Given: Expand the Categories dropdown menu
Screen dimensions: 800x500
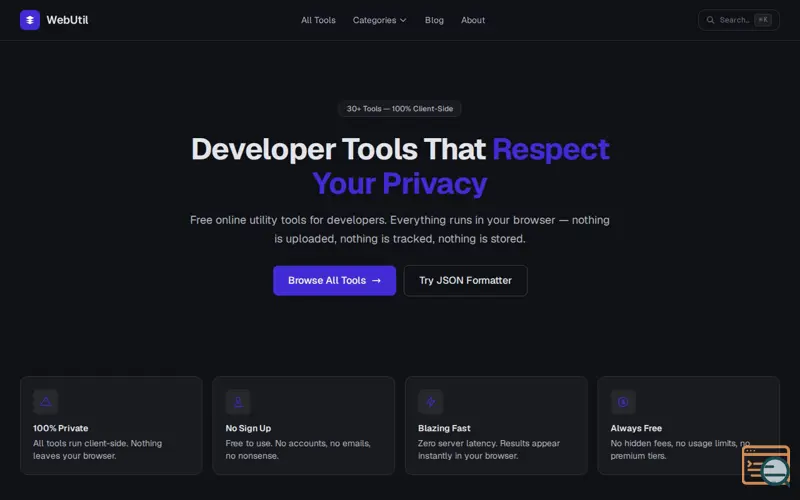Looking at the screenshot, I should (x=379, y=20).
